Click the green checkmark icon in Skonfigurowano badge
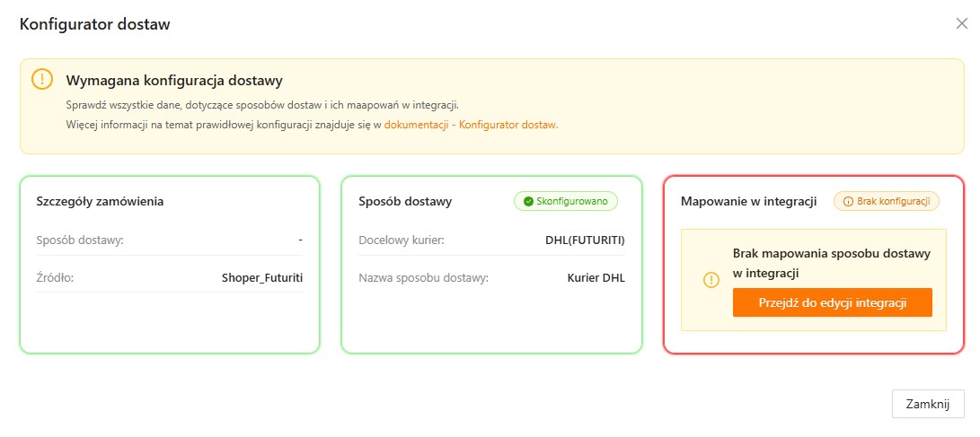The width and height of the screenshot is (980, 437). 528,202
